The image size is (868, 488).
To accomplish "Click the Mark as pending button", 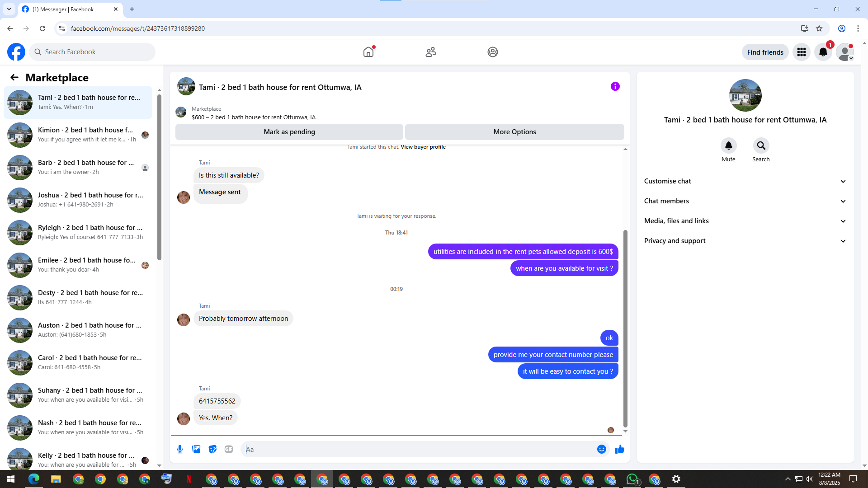I will coord(289,132).
